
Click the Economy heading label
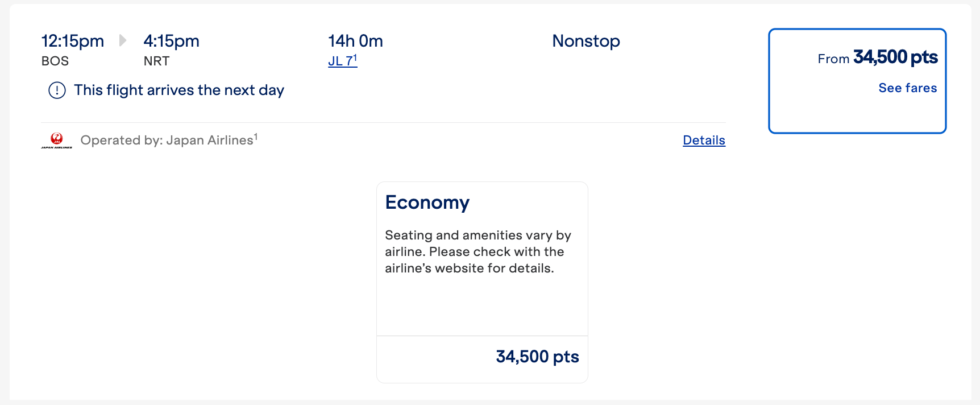tap(427, 202)
